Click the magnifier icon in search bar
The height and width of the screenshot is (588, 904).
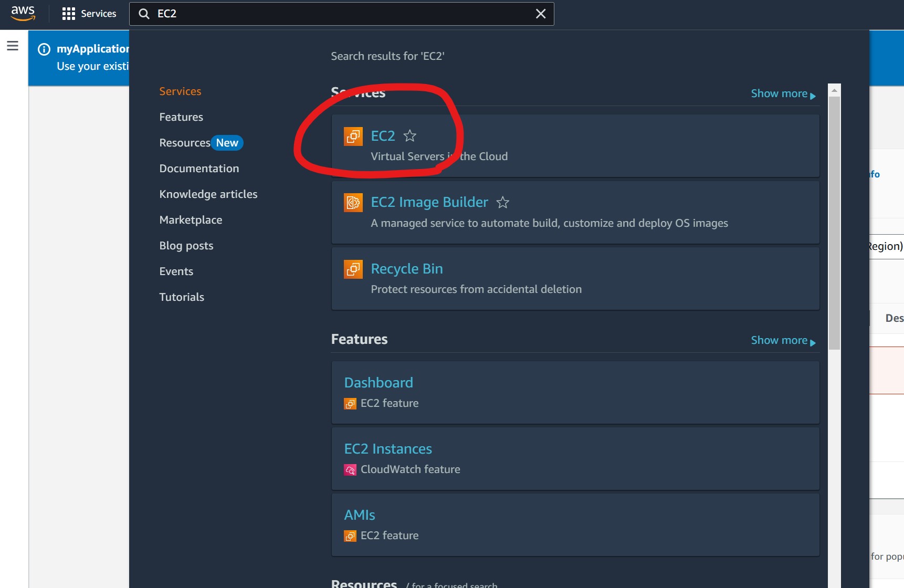click(x=144, y=14)
